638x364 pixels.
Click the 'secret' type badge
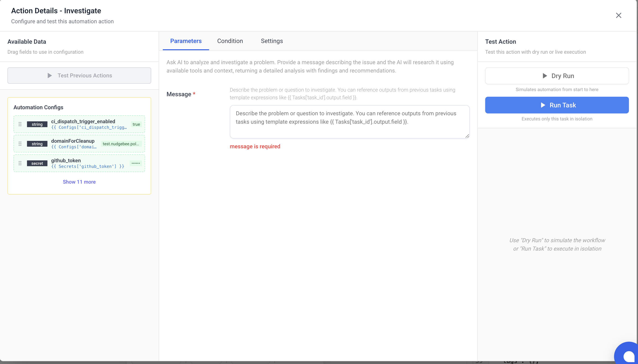pos(37,163)
